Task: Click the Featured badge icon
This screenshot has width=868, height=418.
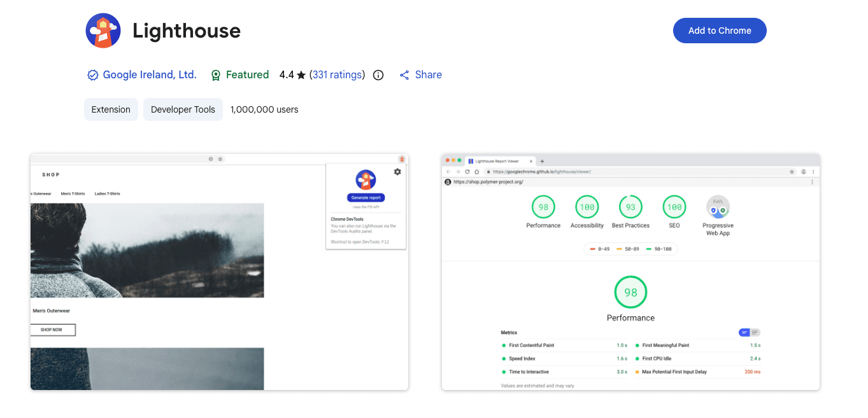Action: 216,75
